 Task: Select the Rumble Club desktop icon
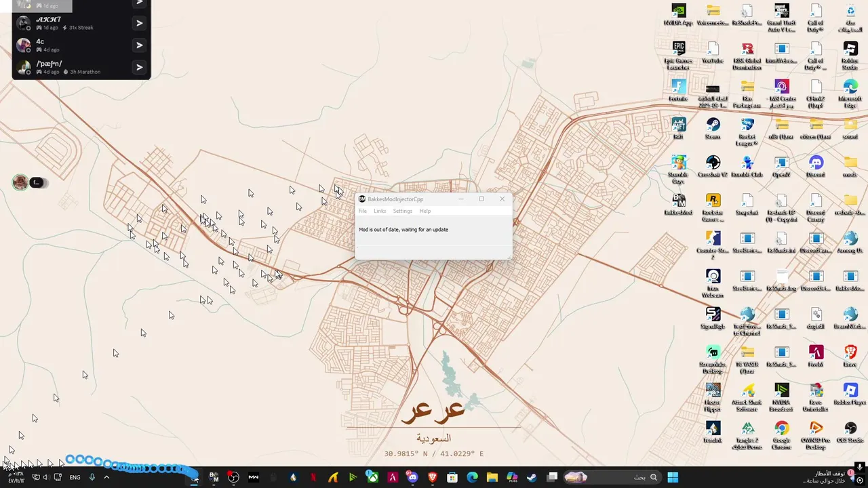click(x=747, y=167)
